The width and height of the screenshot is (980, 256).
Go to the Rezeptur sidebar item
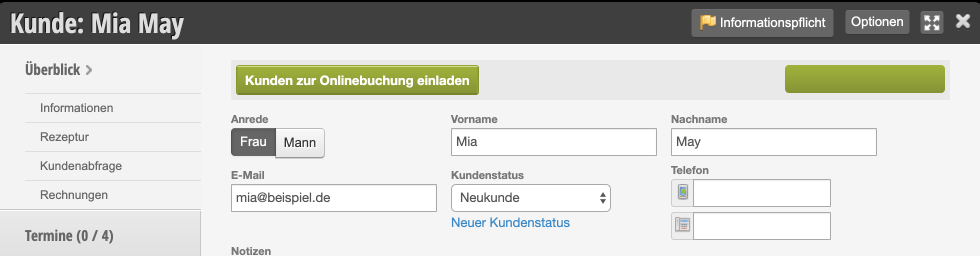[x=64, y=137]
